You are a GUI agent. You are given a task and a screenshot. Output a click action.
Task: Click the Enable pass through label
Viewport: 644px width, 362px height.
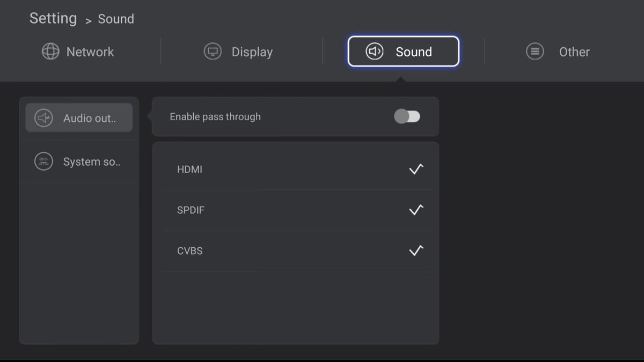(x=215, y=117)
